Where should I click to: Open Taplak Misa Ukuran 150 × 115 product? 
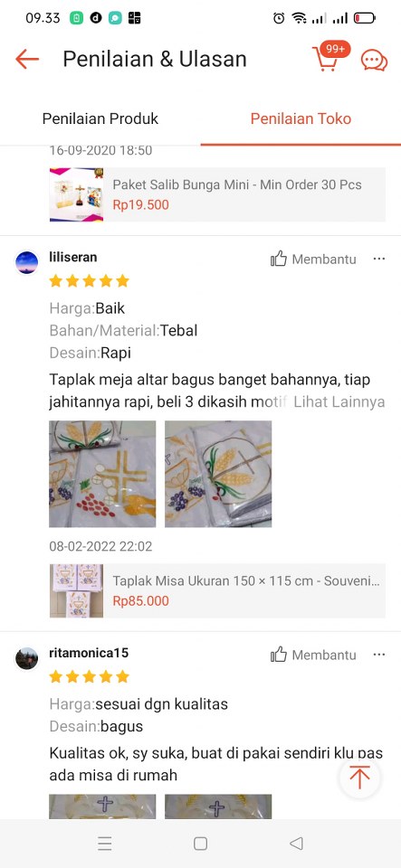pyautogui.click(x=217, y=590)
